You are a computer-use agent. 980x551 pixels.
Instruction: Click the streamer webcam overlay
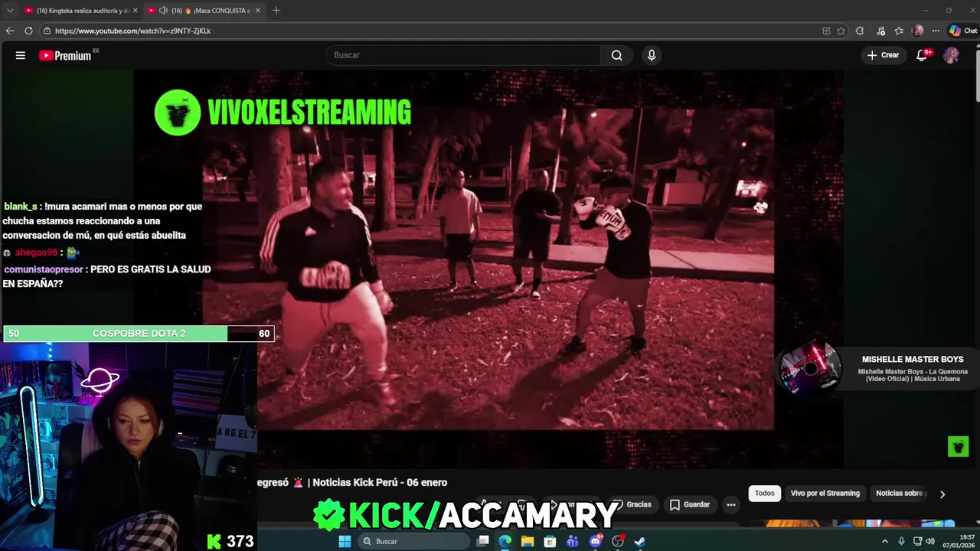[129, 446]
